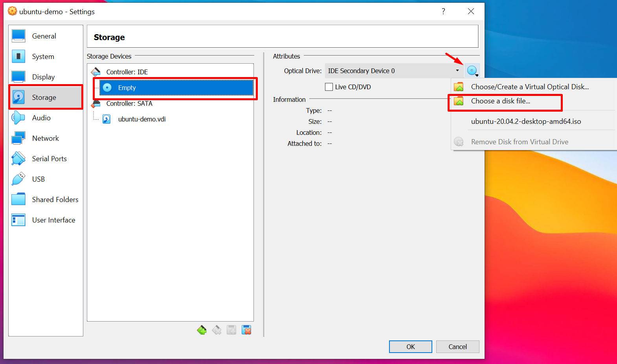
Task: Select the Storage settings category
Action: (x=46, y=97)
